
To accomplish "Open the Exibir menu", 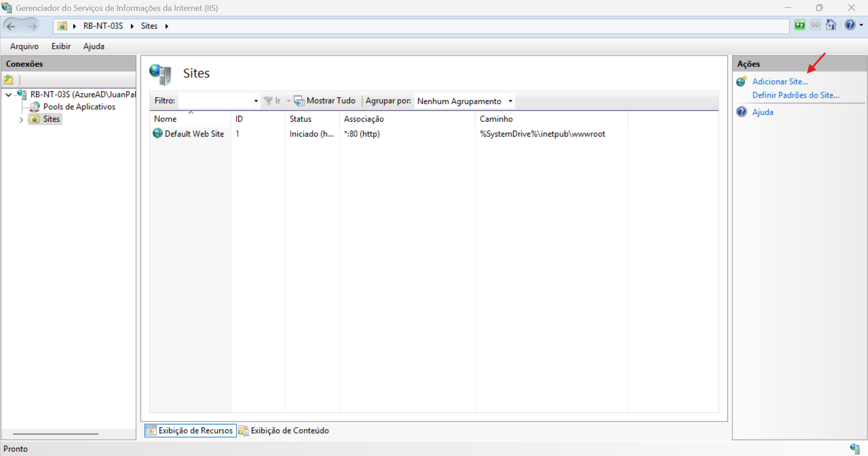I will (61, 46).
